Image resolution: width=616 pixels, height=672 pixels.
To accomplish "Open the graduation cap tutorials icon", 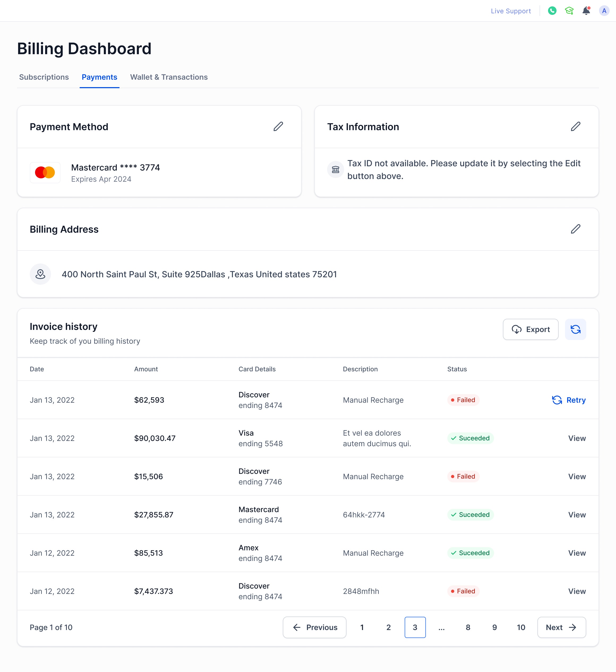I will click(x=569, y=11).
